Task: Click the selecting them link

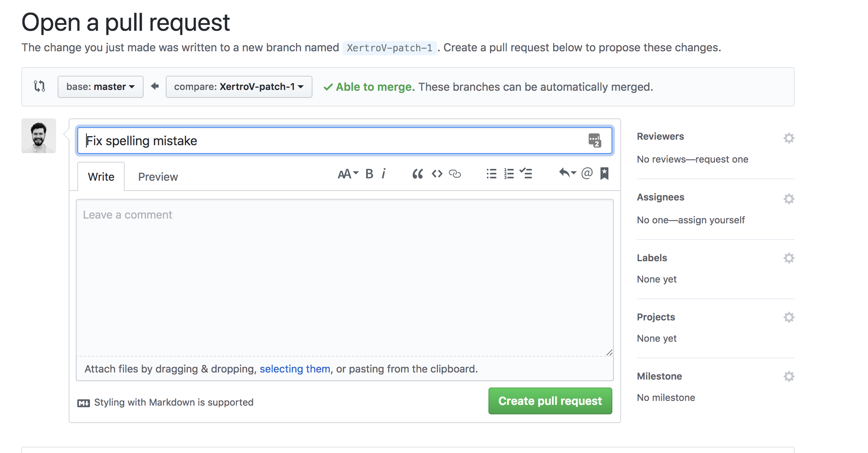Action: (x=295, y=369)
